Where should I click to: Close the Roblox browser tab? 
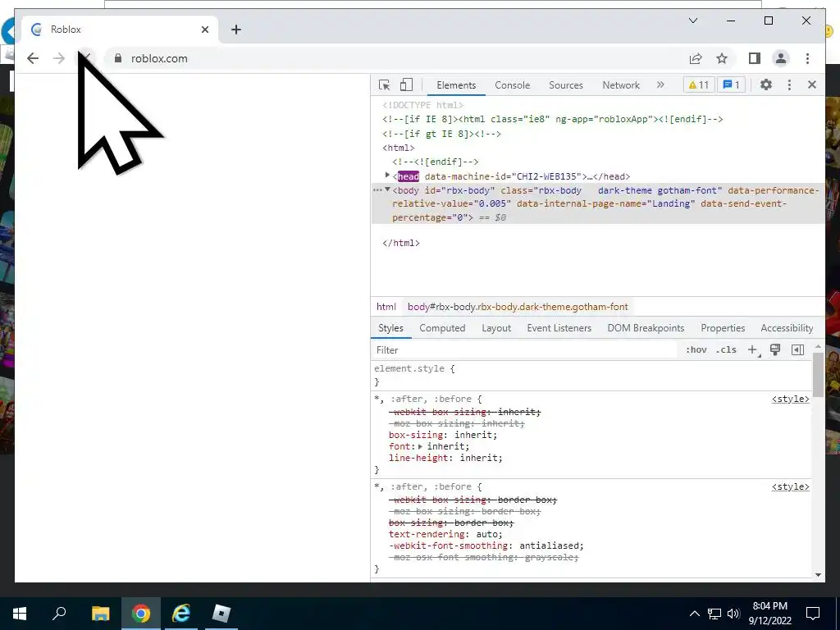click(204, 30)
